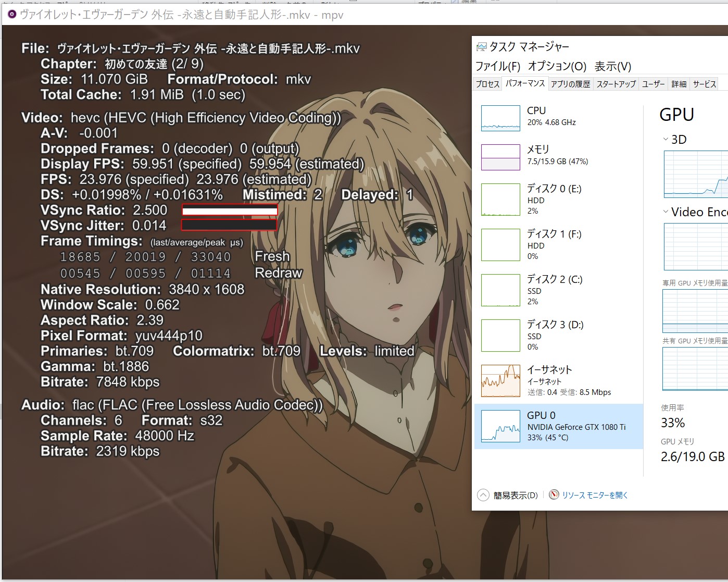Select the ディスク 1 (F:) graph thumbnail
Image resolution: width=728 pixels, height=582 pixels.
pos(500,245)
